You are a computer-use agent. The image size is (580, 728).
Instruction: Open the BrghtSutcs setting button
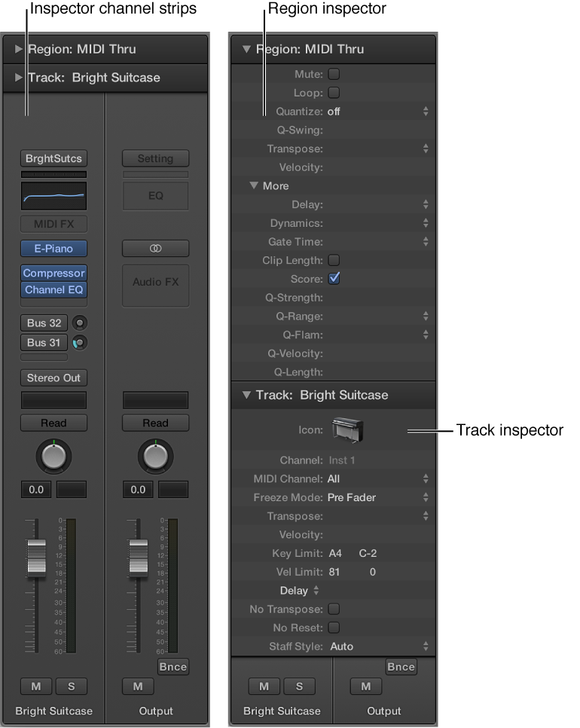(53, 158)
